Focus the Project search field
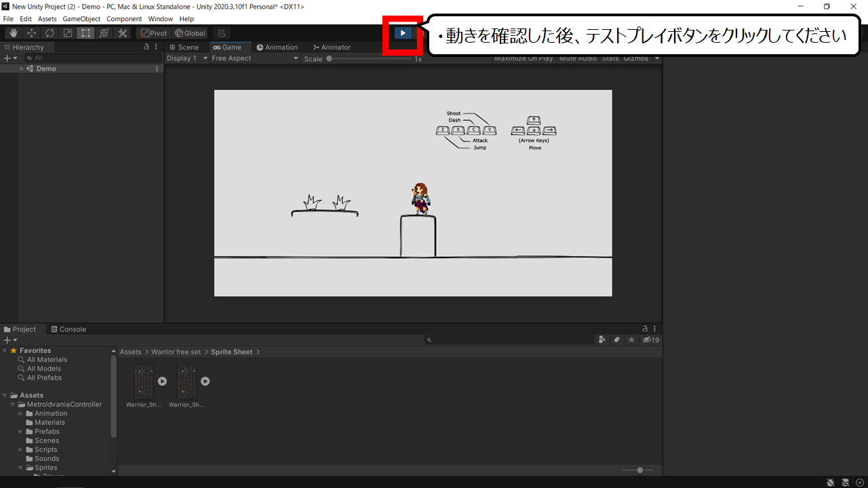Image resolution: width=868 pixels, height=488 pixels. point(509,340)
